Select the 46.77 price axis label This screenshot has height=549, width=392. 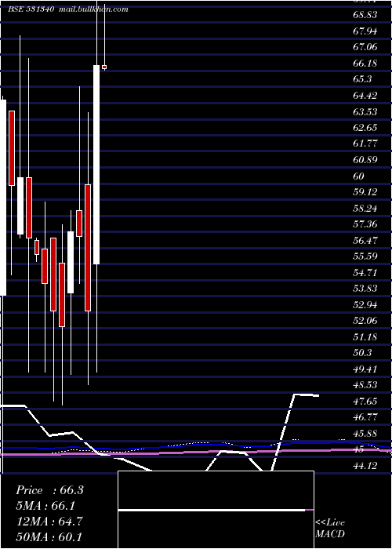[x=365, y=417]
